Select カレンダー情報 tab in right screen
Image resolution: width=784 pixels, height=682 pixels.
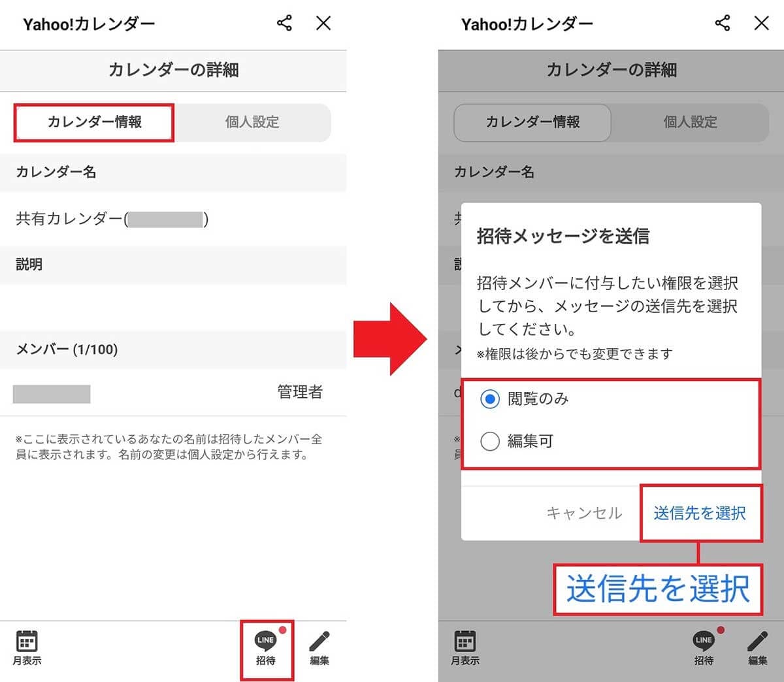532,122
